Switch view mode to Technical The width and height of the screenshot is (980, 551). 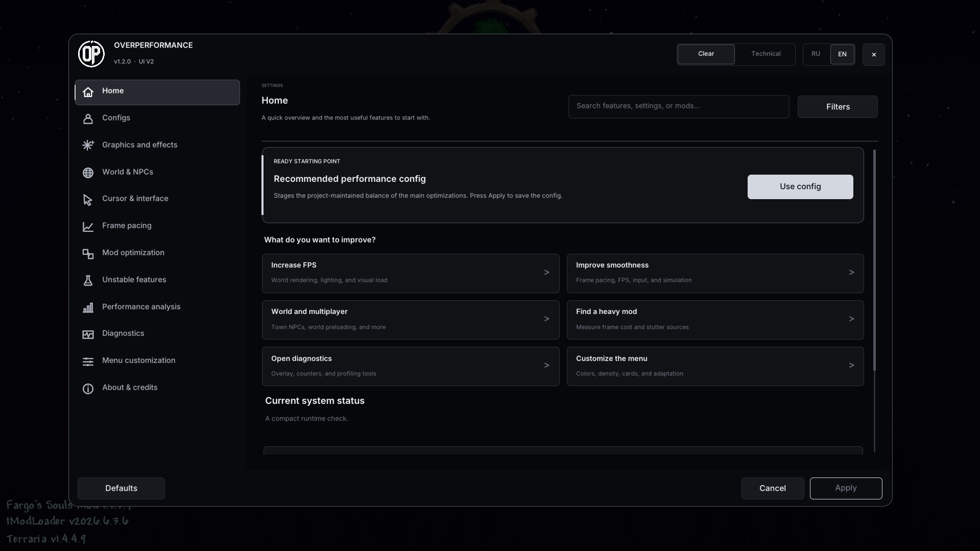[766, 54]
